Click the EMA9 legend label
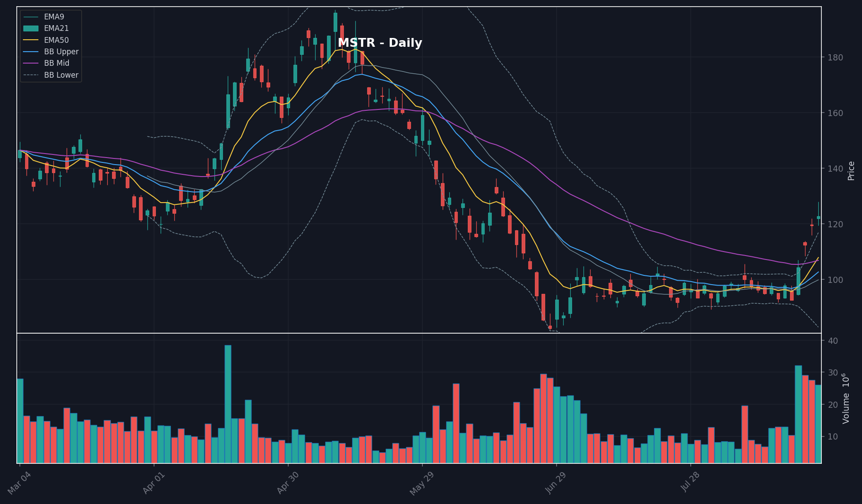This screenshot has width=862, height=504. click(54, 17)
